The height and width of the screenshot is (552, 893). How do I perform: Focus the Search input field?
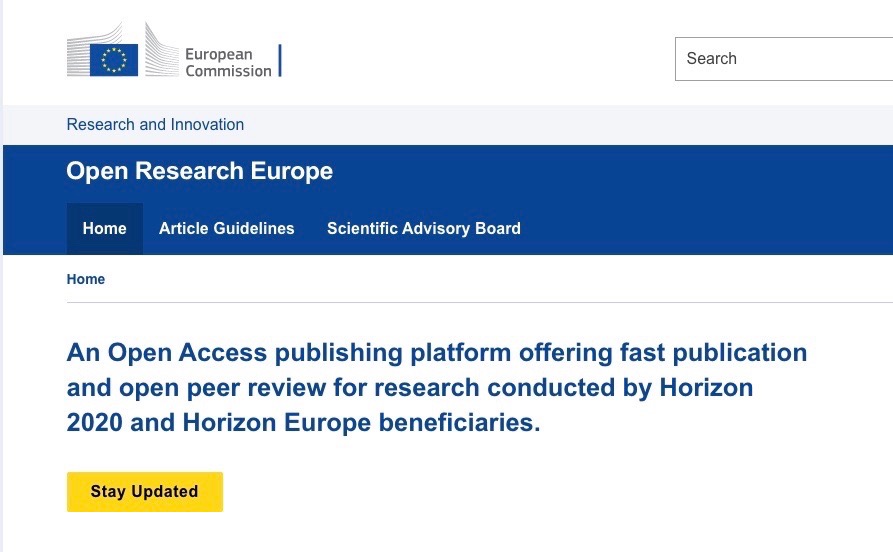784,59
